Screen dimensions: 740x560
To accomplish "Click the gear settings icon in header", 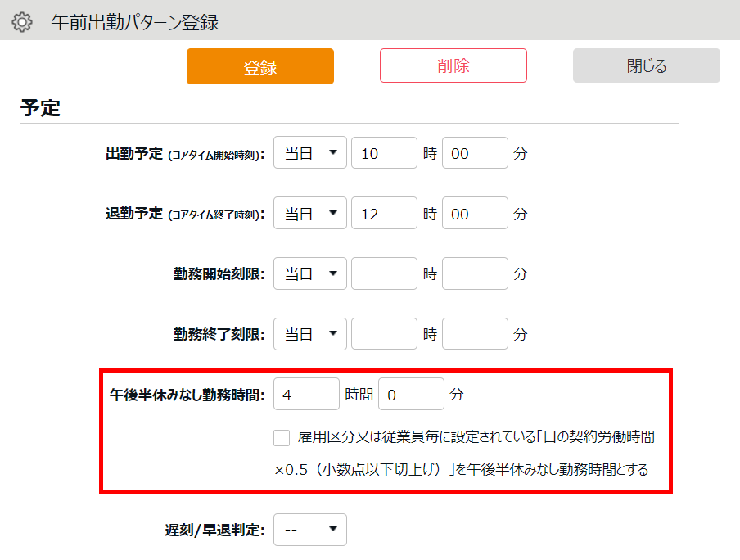I will tap(22, 22).
